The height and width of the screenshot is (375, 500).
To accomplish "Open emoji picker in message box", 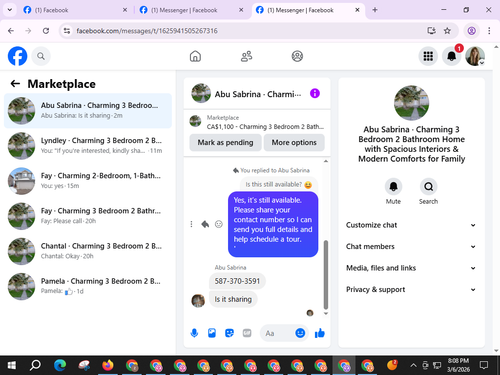I will (x=300, y=333).
